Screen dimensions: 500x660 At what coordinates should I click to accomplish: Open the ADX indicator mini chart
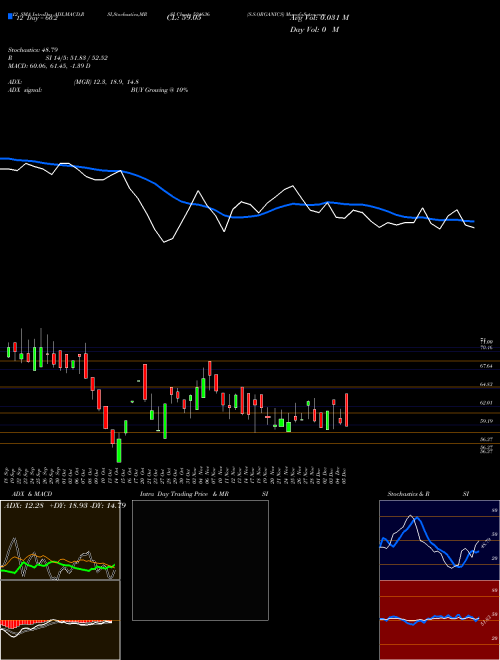tap(60, 540)
